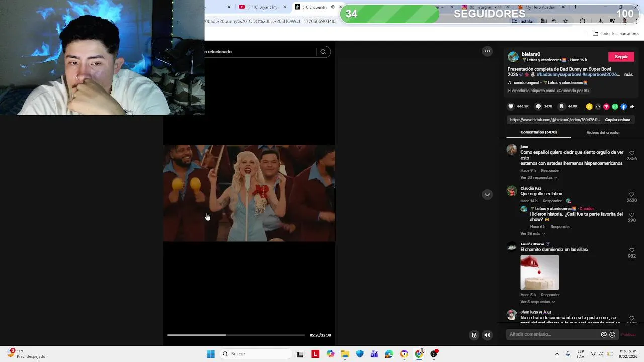Viewport: 644px width, 362px height.
Task: Click the search magnifier icon
Action: pyautogui.click(x=323, y=52)
